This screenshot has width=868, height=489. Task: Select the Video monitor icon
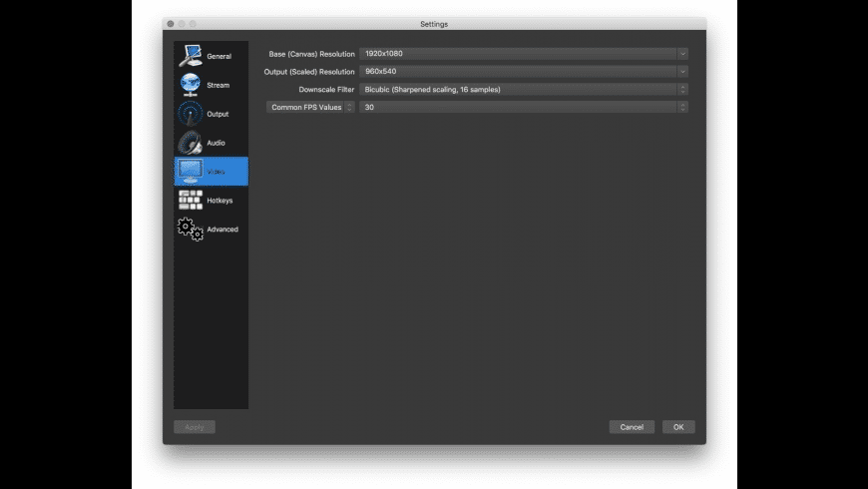[x=191, y=171]
